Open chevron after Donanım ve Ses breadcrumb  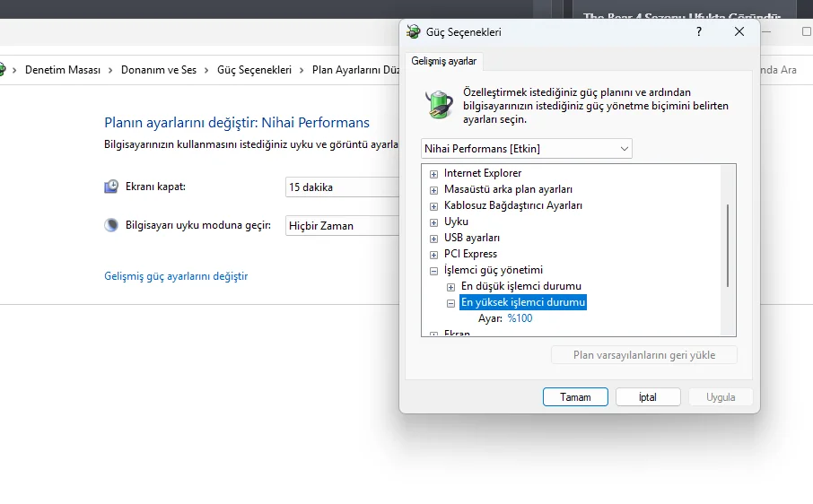[206, 71]
